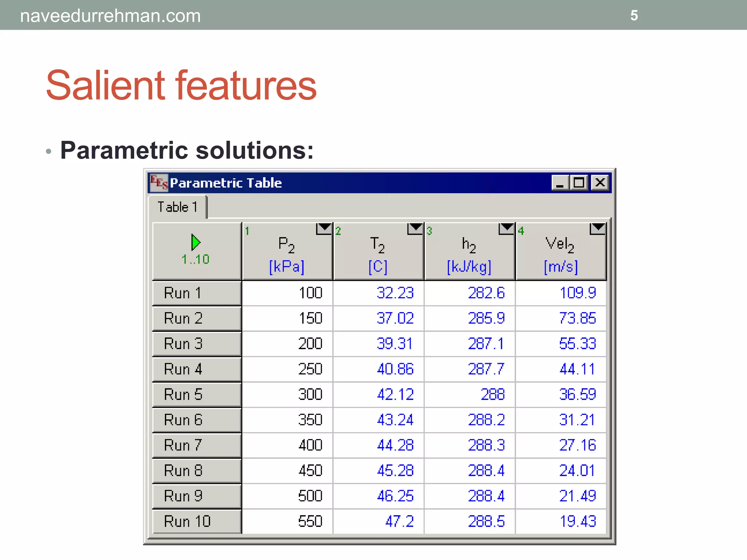Click the T2 cell showing 40.86
747x560 pixels.
[x=379, y=369]
